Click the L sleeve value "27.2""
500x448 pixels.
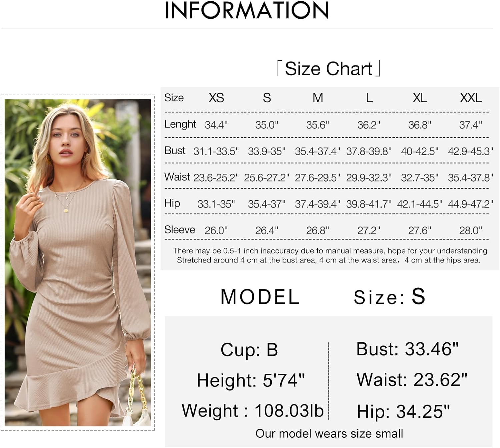coord(369,230)
